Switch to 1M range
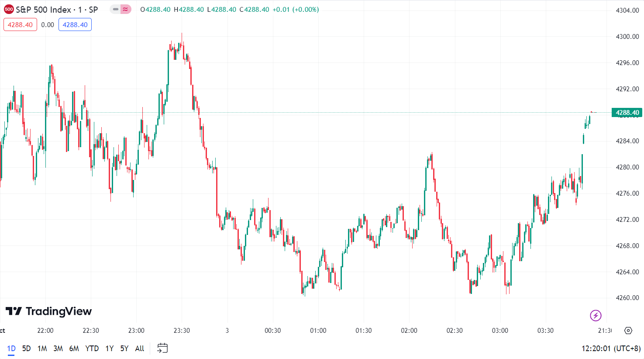Image resolution: width=644 pixels, height=359 pixels. (42, 349)
